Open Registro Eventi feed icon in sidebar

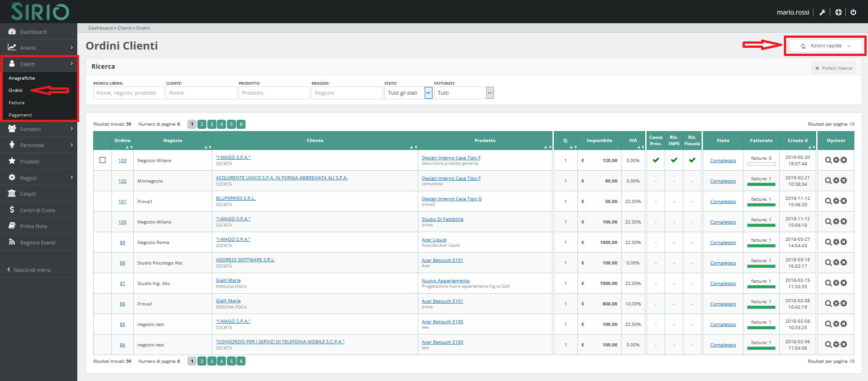pos(12,242)
